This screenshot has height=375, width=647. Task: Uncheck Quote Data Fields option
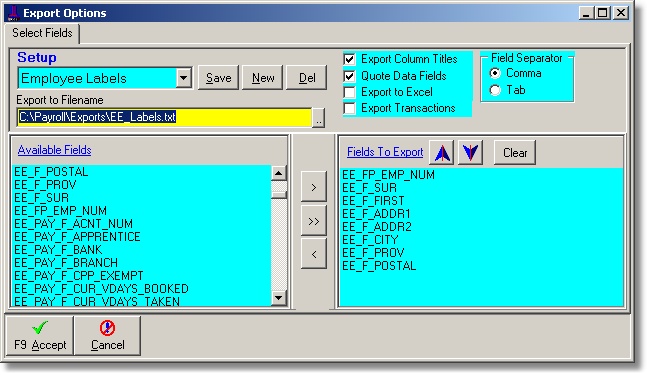tap(349, 76)
